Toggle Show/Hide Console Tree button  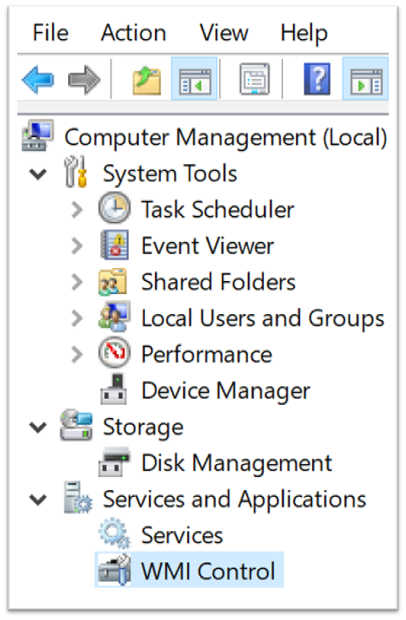click(194, 79)
